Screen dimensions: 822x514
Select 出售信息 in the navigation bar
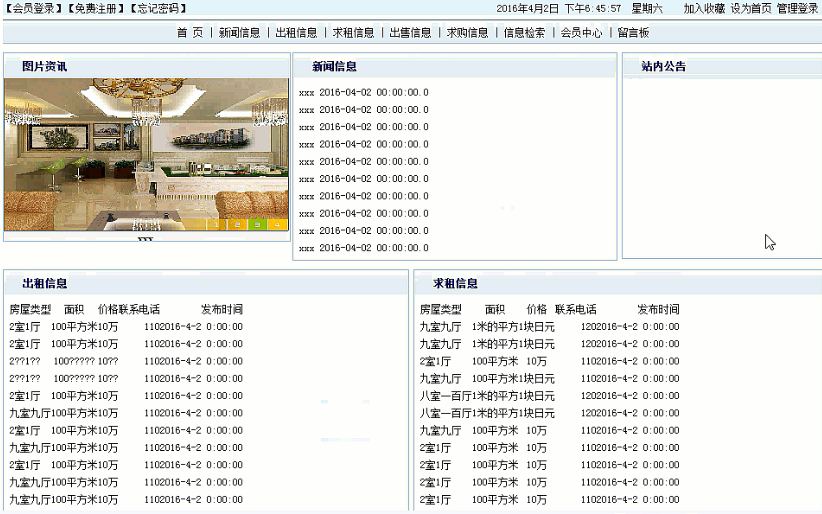[x=410, y=33]
